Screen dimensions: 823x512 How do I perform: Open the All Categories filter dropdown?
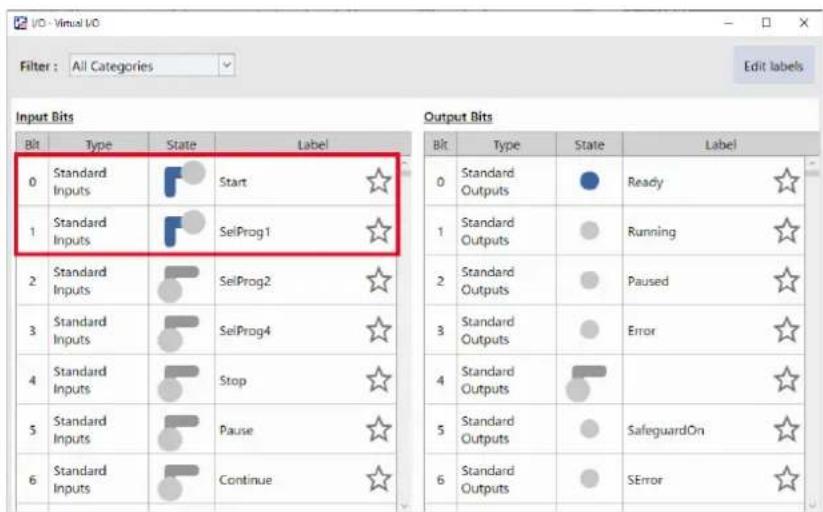[x=152, y=66]
